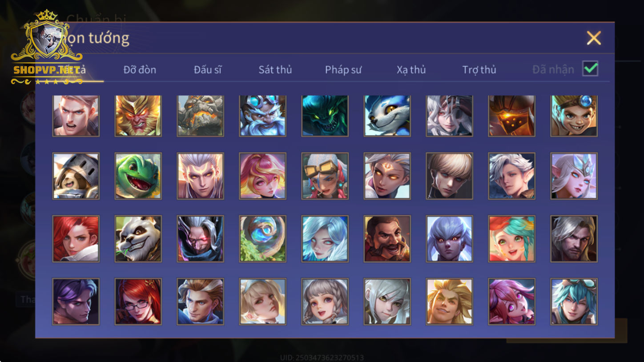644x362 pixels.
Task: Select the swirling blue orb spirit hero
Action: (x=262, y=239)
